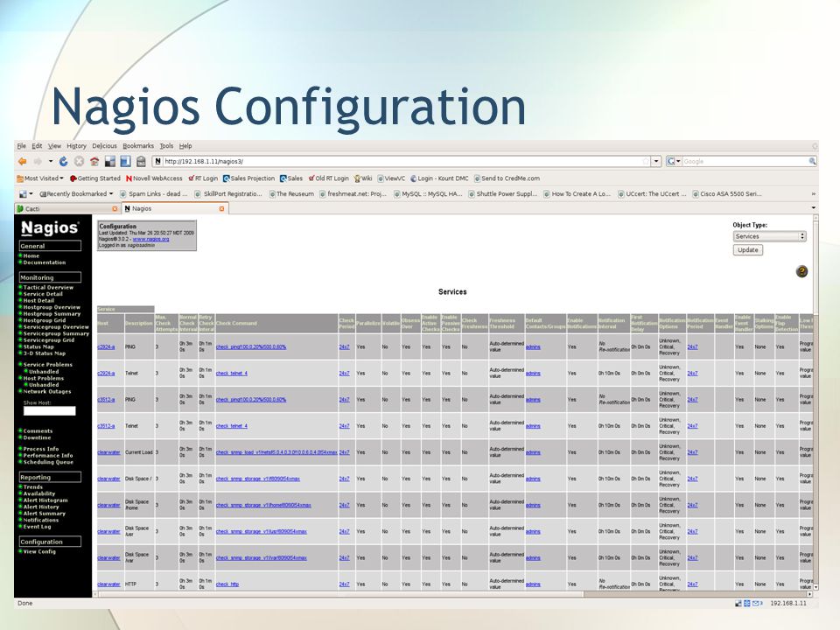Open the Shuttle Power Suppl... bookmark
The image size is (840, 630).
[502, 194]
